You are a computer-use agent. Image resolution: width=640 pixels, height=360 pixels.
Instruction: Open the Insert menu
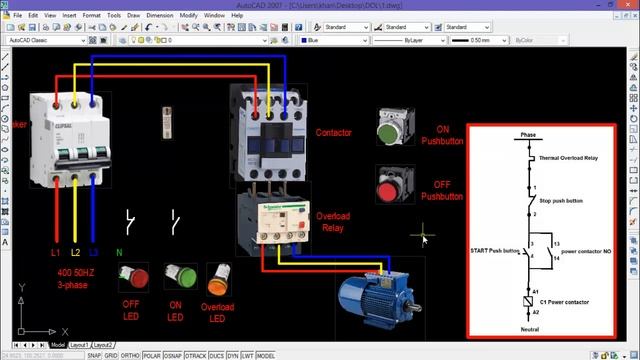69,15
